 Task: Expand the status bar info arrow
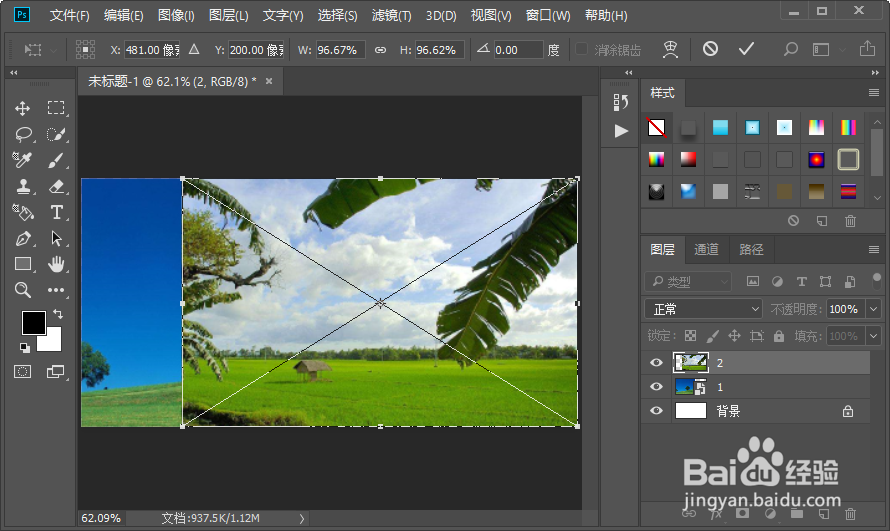[302, 519]
